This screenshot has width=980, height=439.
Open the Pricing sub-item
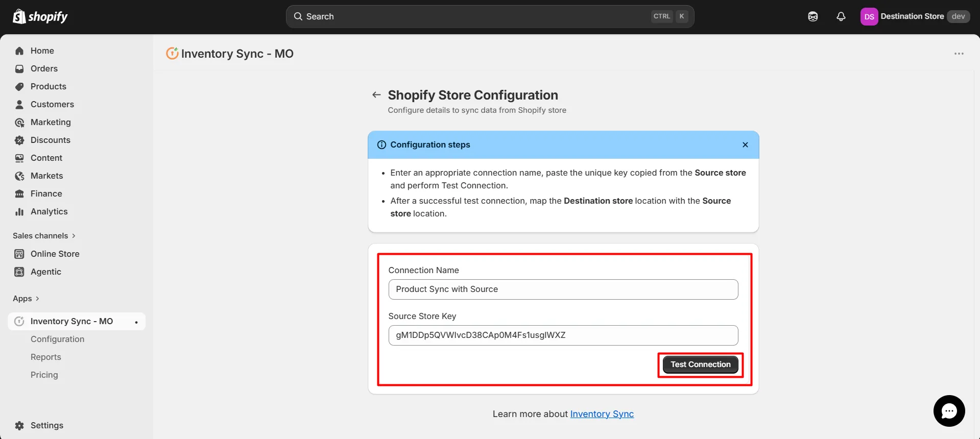click(x=44, y=375)
